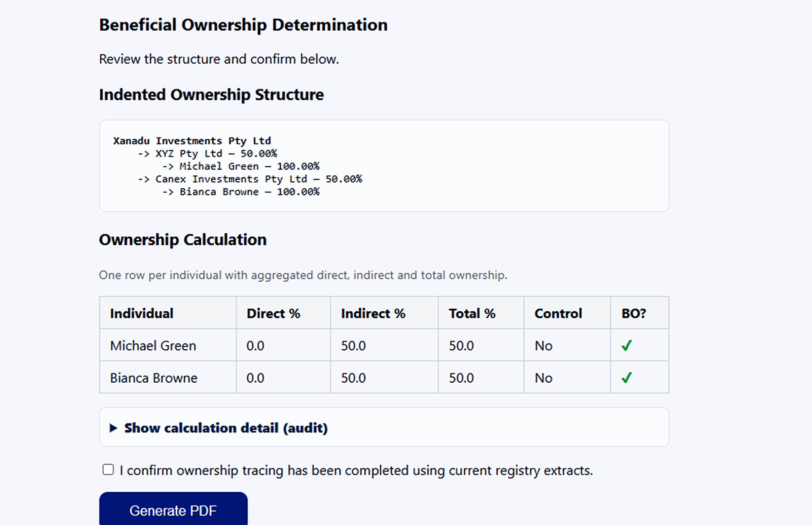Viewport: 812px width, 525px height.
Task: Select Bianca Browne 100.00% tree entry
Action: (x=240, y=192)
